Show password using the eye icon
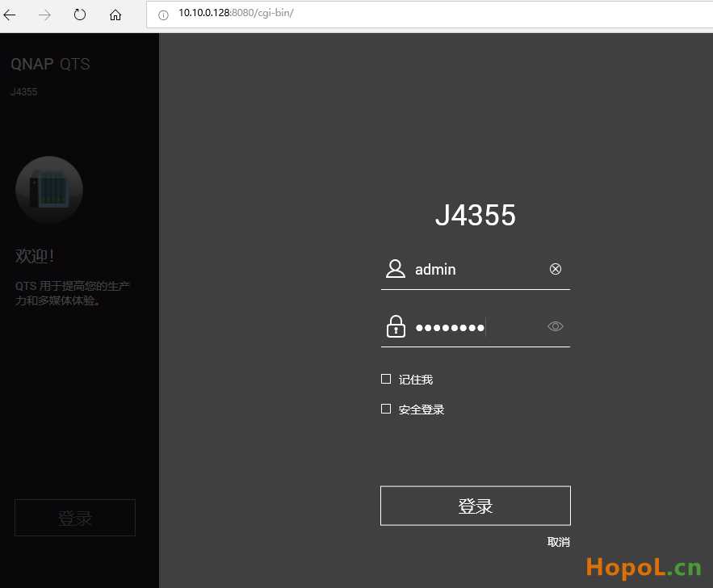Screen dimensions: 713x588 pos(556,326)
